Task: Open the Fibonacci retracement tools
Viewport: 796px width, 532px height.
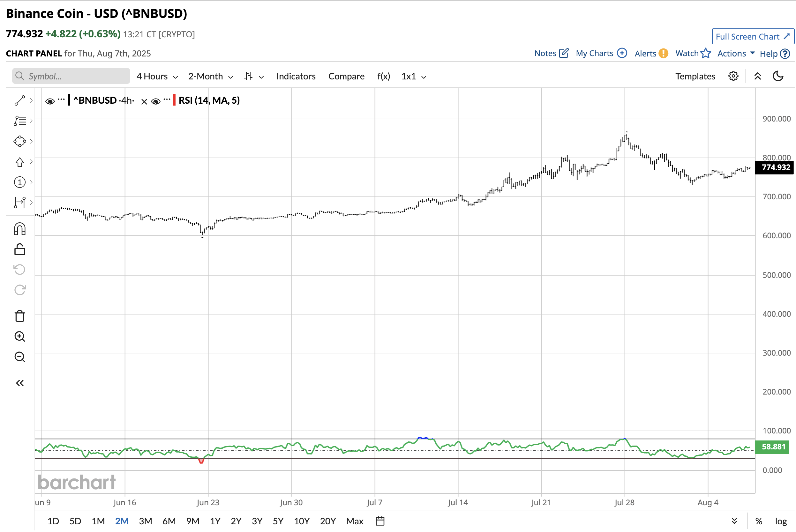Action: (x=20, y=121)
